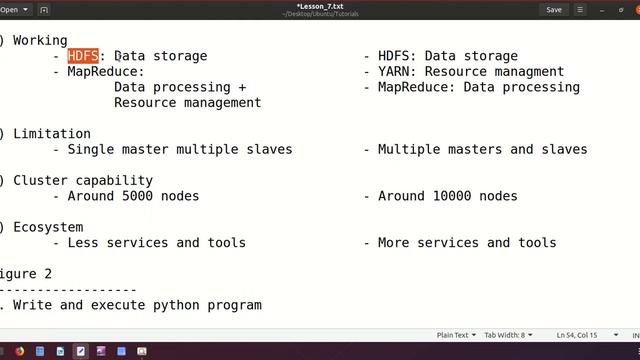Image resolution: width=640 pixels, height=360 pixels.
Task: Open the Tab Width dropdown
Action: 508,335
